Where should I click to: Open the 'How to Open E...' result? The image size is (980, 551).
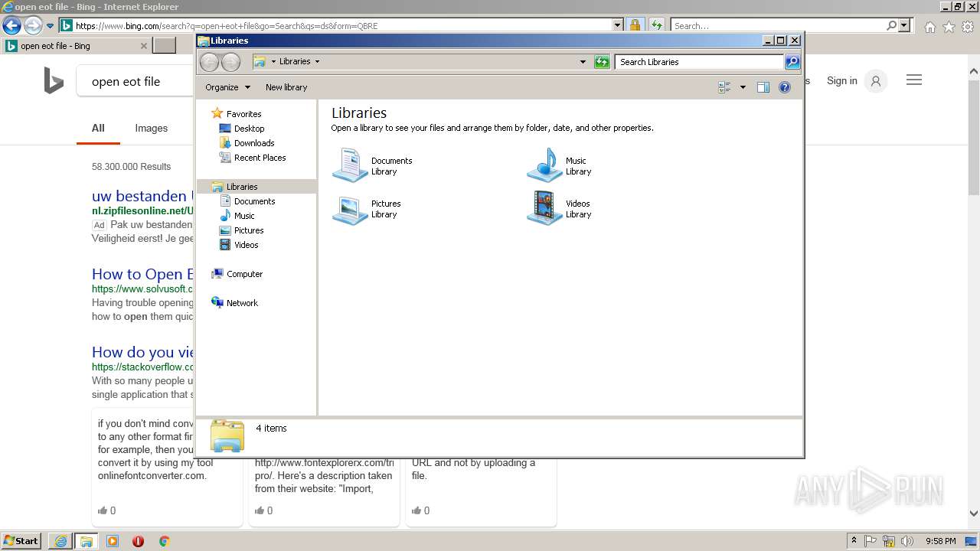pyautogui.click(x=142, y=274)
